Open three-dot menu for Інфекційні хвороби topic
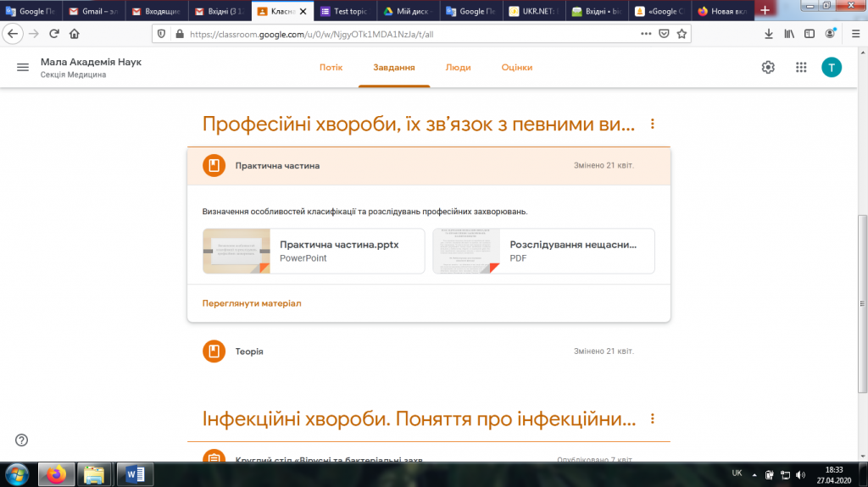868x487 pixels. 652,419
